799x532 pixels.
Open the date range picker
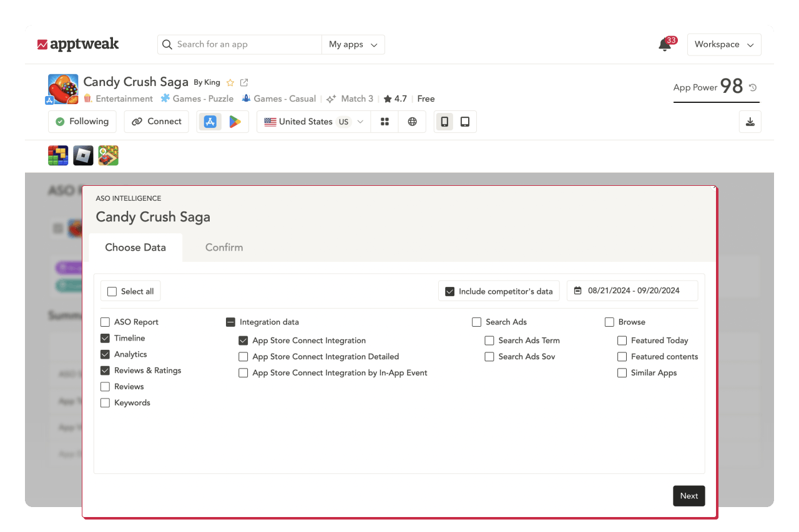632,291
